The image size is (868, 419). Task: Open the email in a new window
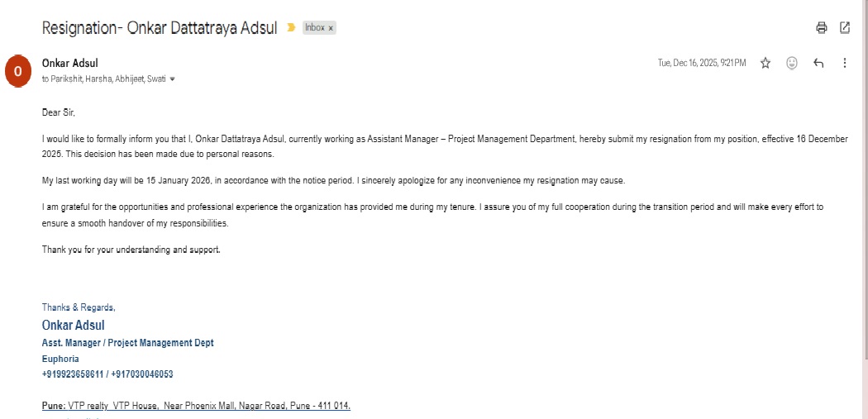845,27
